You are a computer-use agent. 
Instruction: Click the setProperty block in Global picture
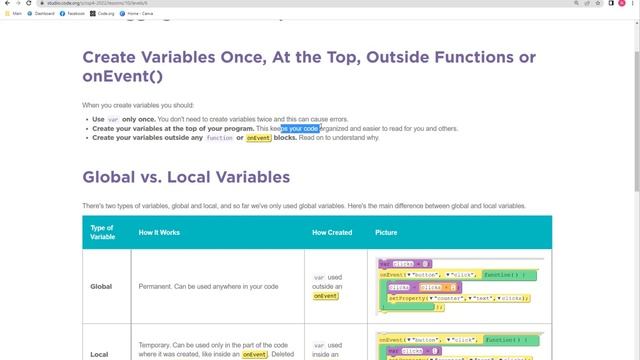[458, 298]
